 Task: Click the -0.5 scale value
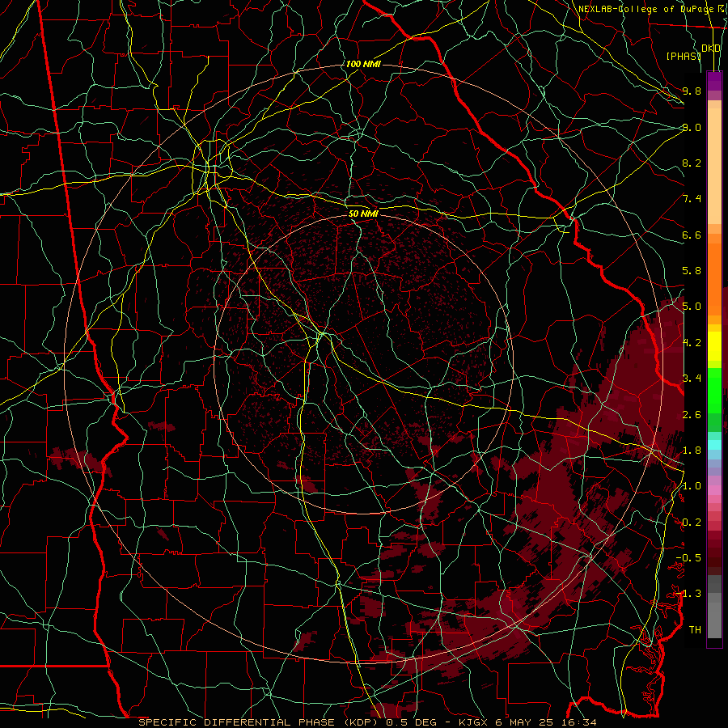pos(688,558)
